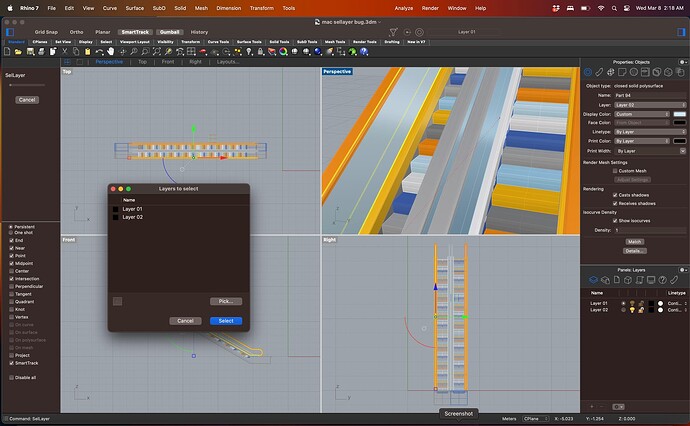
Task: Enable the Perpendicular osnap checkbox
Action: coord(11,286)
